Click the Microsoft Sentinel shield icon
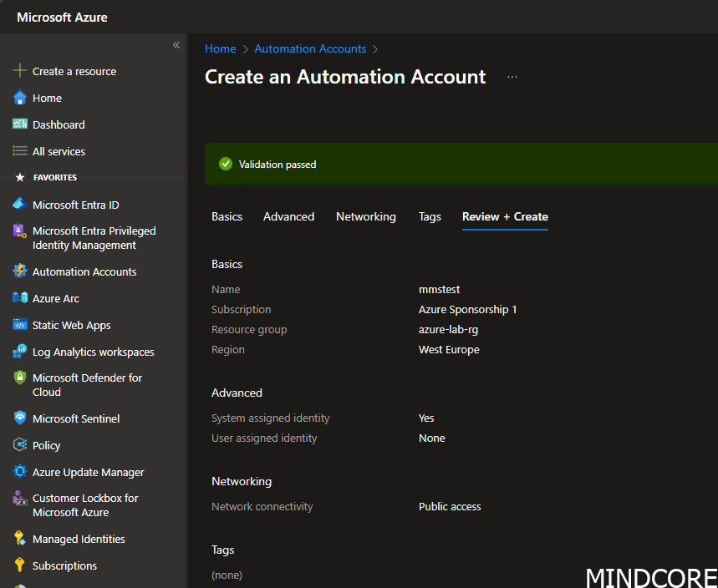The height and width of the screenshot is (588, 718). click(x=20, y=418)
